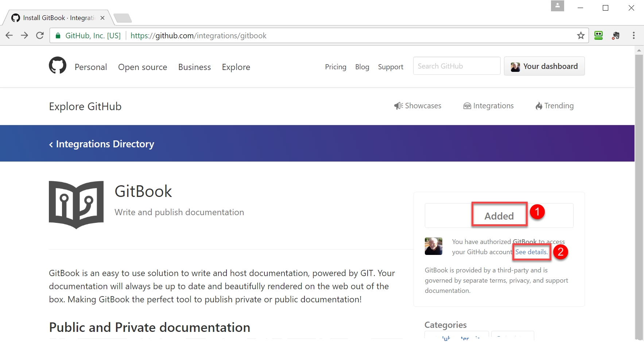Open the Chrome user profile icon
644x345 pixels.
[557, 6]
